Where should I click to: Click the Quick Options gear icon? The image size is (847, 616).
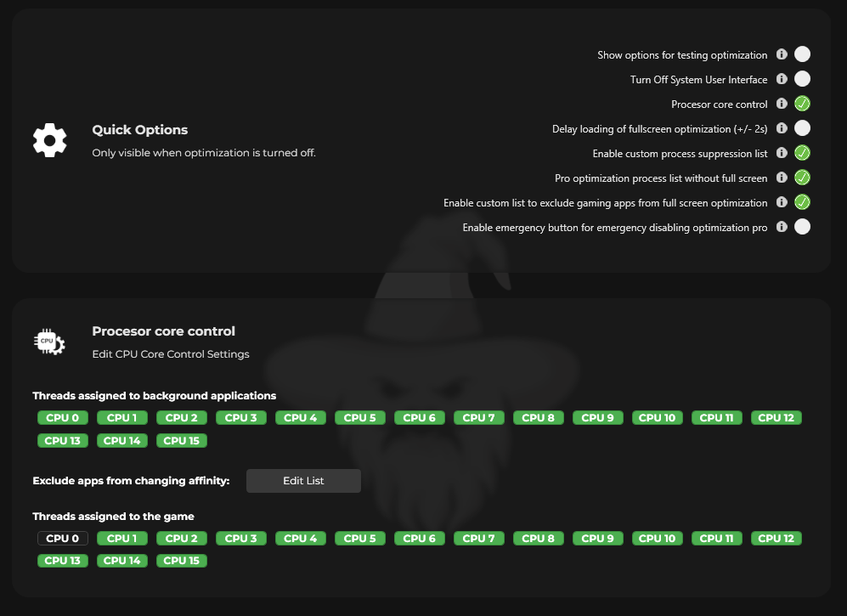click(49, 139)
